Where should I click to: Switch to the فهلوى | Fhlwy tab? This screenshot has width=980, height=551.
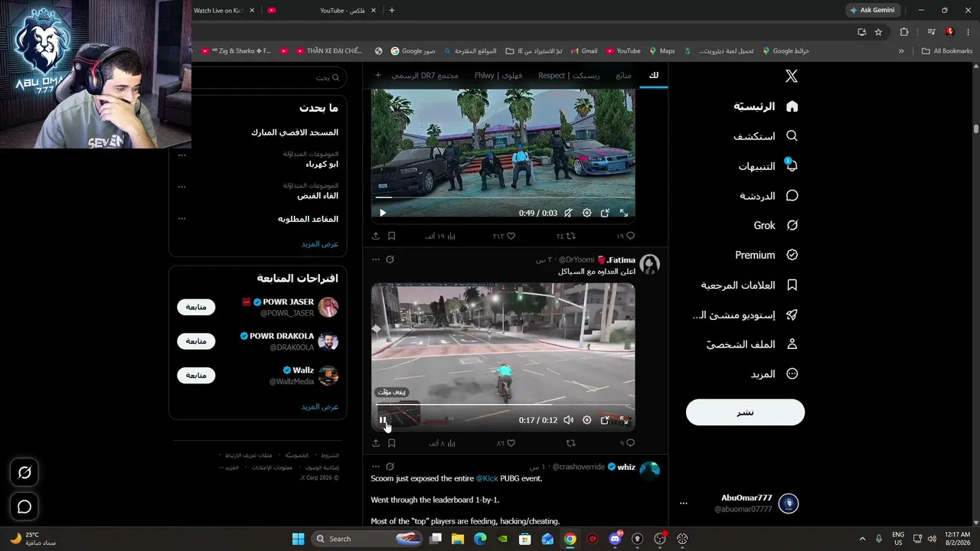point(498,76)
